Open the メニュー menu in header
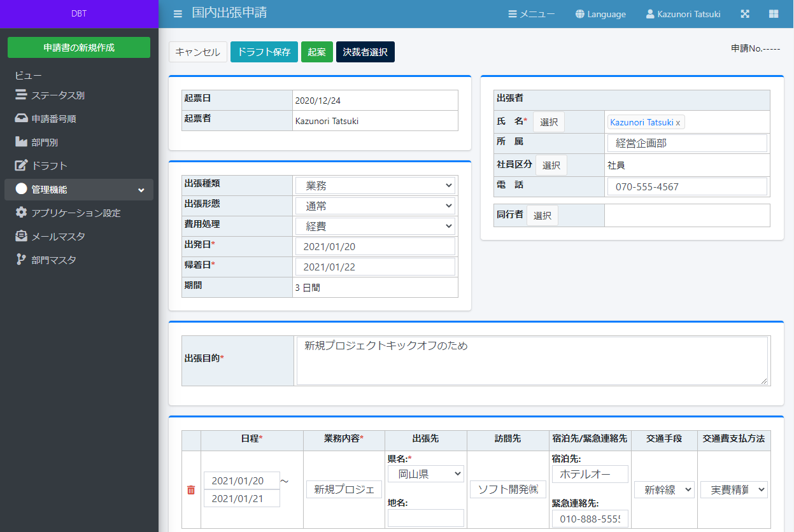 click(532, 14)
